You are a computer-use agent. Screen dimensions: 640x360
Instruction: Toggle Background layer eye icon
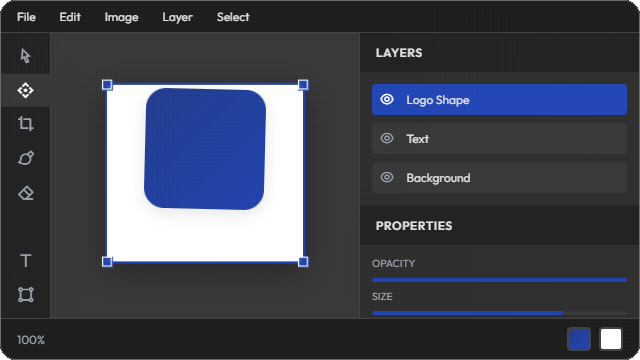coord(387,177)
